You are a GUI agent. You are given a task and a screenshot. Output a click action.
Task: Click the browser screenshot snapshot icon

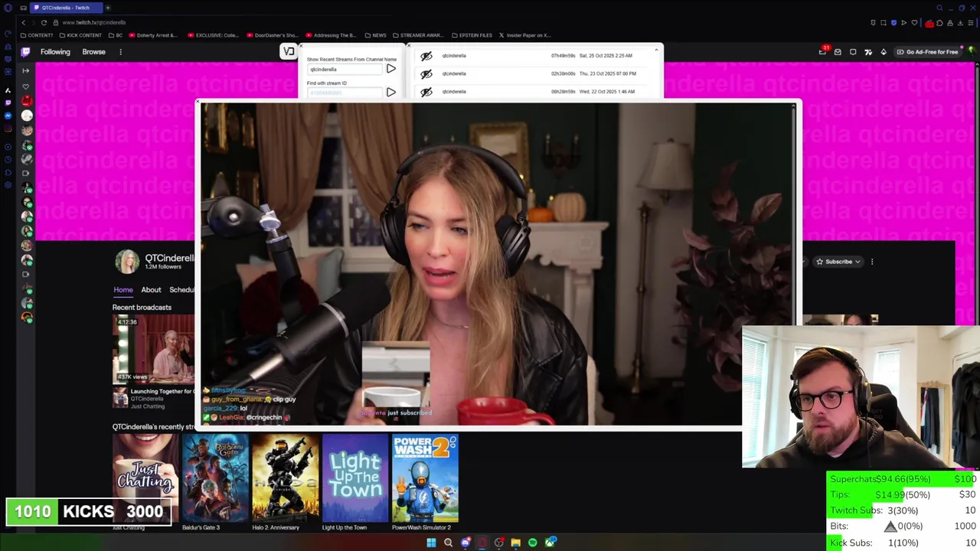pyautogui.click(x=883, y=23)
